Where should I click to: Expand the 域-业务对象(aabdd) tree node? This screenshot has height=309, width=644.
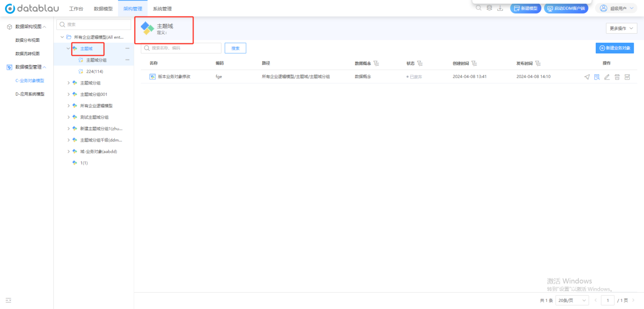(x=68, y=151)
